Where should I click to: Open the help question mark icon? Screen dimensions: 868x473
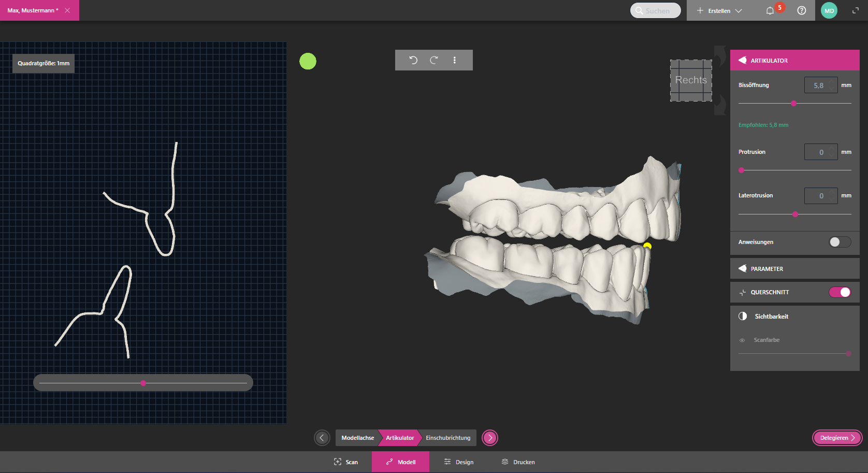[x=802, y=11]
